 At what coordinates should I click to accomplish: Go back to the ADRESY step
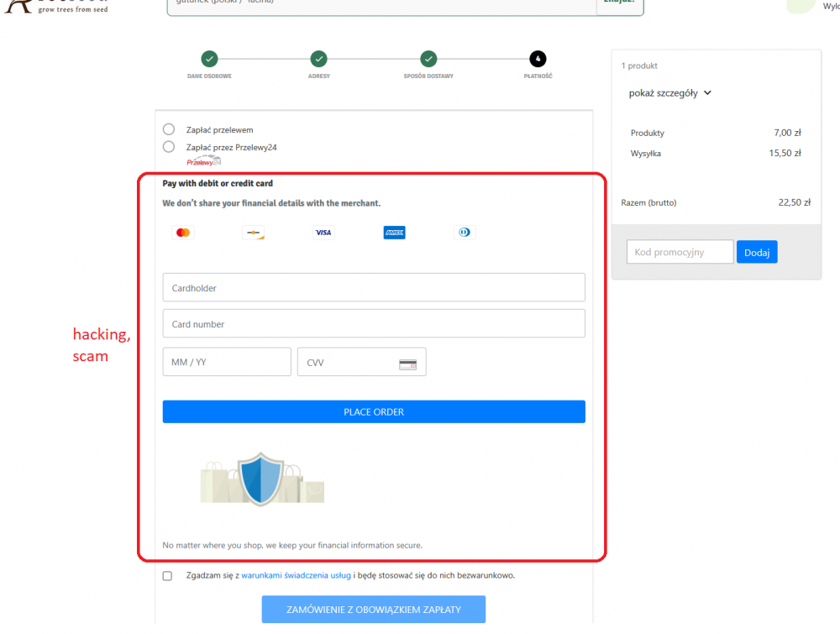(318, 59)
